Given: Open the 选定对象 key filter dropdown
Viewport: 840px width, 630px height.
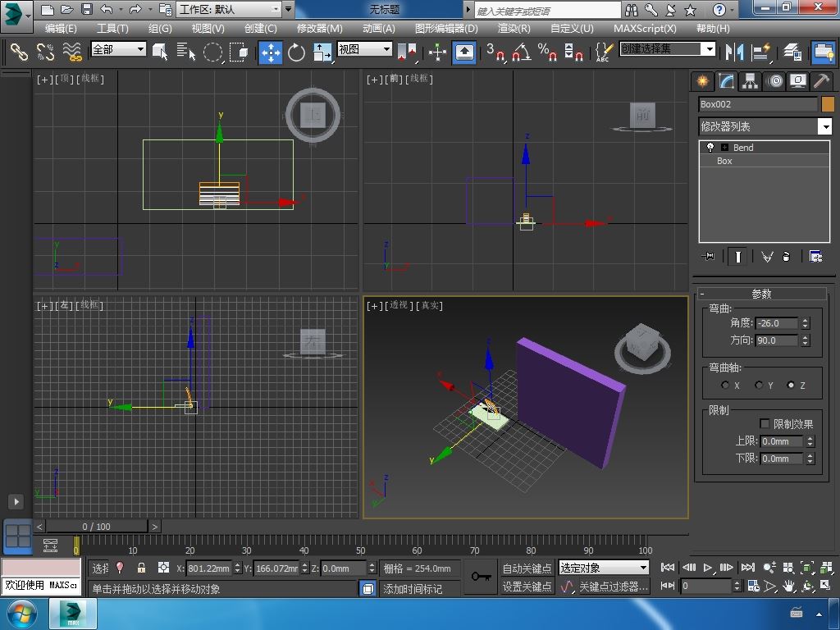Looking at the screenshot, I should click(603, 568).
